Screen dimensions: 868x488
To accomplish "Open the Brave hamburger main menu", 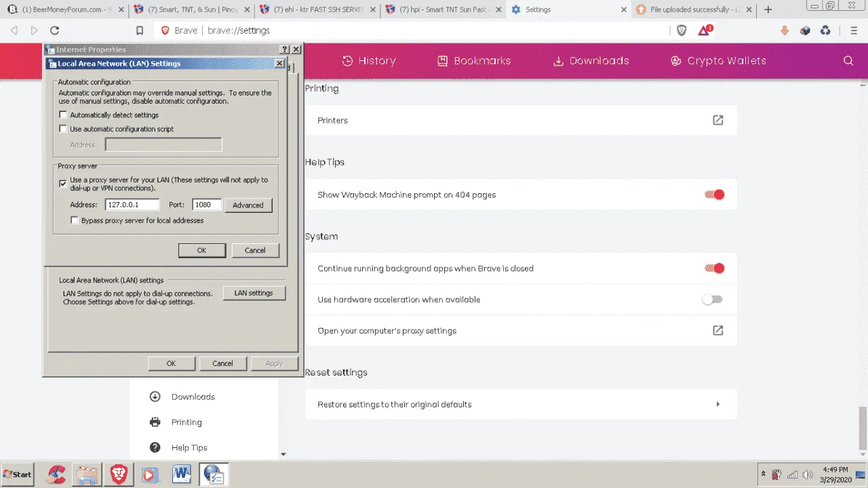I will pyautogui.click(x=854, y=30).
